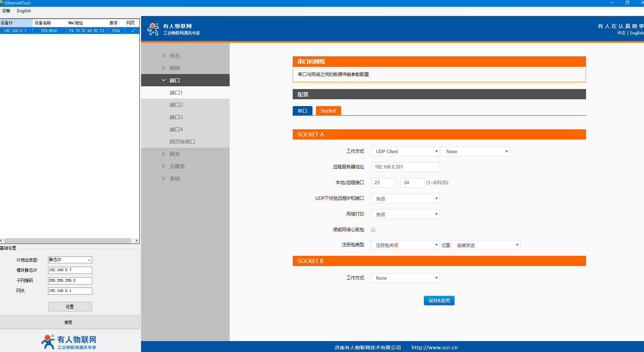Open the 注册包类型 dropdown
The width and height of the screenshot is (644, 352).
tap(405, 245)
